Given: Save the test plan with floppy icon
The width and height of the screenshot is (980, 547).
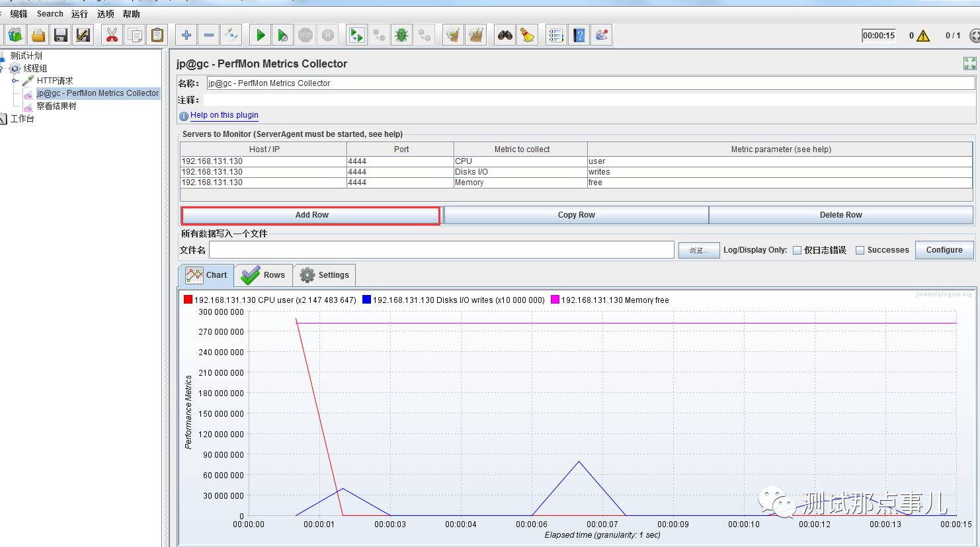Looking at the screenshot, I should point(61,35).
